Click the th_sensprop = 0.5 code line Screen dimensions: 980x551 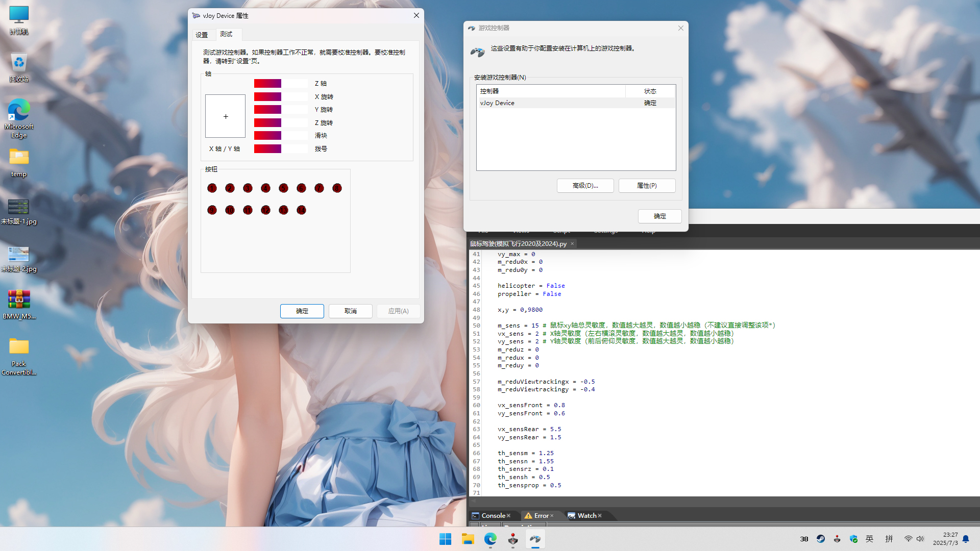[529, 485]
